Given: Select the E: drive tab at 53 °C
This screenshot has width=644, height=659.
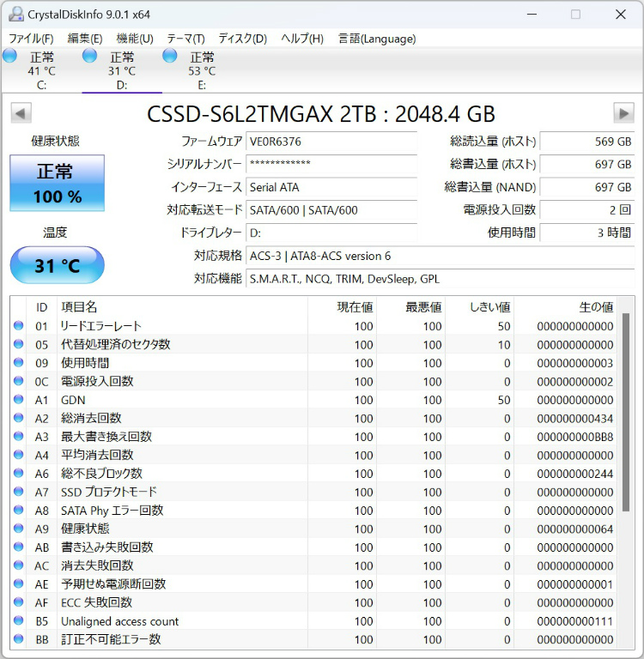Looking at the screenshot, I should point(202,70).
